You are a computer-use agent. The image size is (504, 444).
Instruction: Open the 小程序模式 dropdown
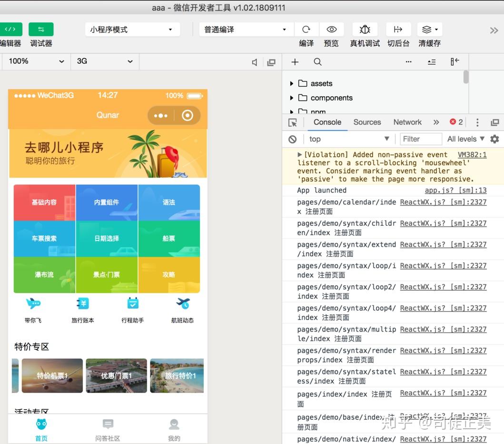point(132,30)
